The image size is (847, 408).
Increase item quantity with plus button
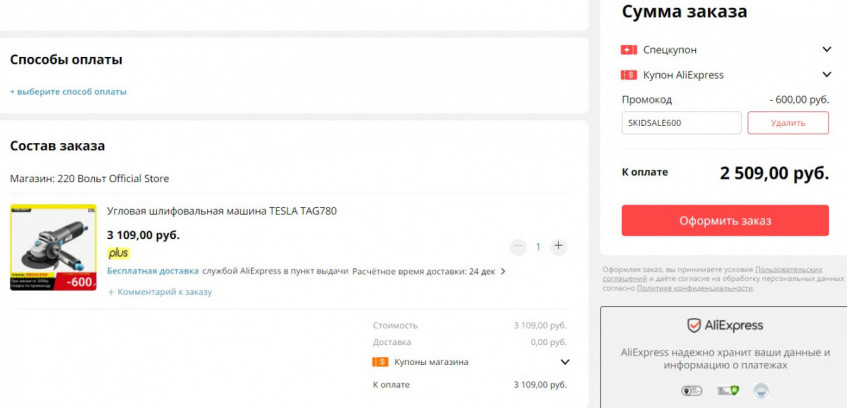click(558, 246)
